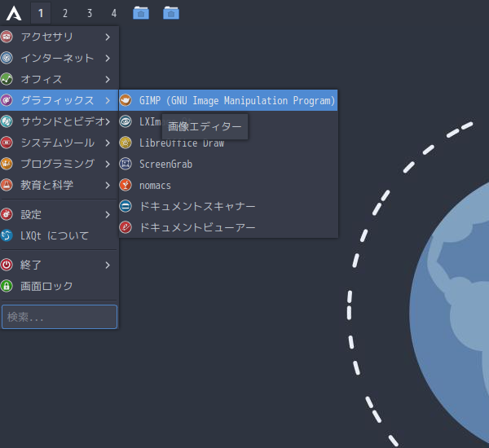Expand 終了 submenu arrow

coord(108,265)
